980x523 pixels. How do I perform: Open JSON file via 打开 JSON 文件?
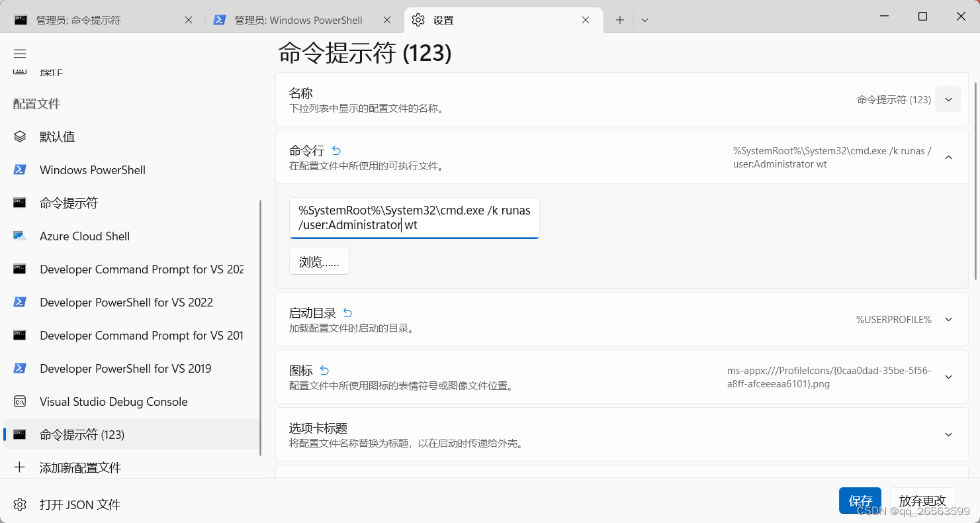(131, 504)
